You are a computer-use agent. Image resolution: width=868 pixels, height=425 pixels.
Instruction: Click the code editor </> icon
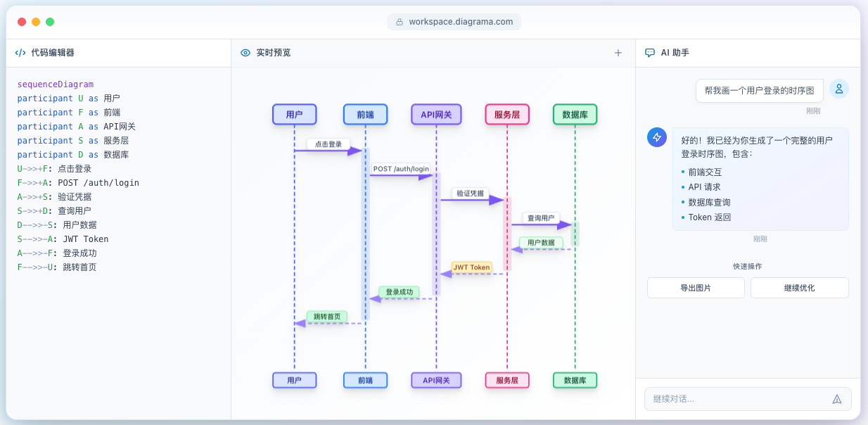(x=19, y=52)
